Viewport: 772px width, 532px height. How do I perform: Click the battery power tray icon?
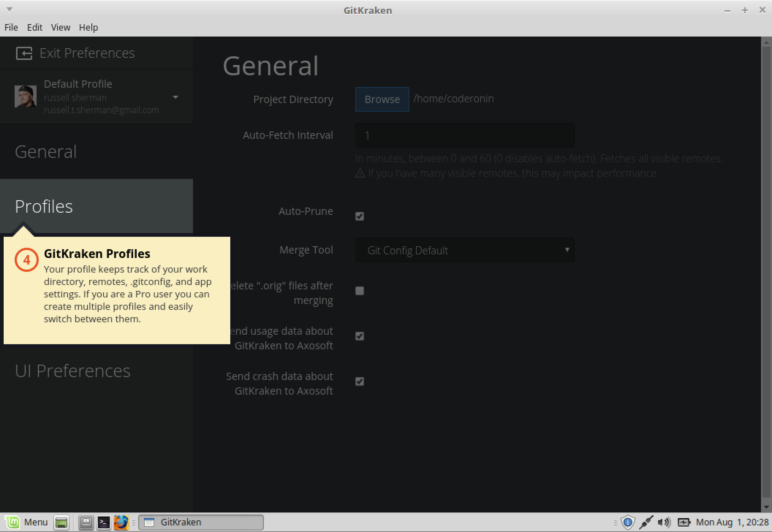[684, 522]
